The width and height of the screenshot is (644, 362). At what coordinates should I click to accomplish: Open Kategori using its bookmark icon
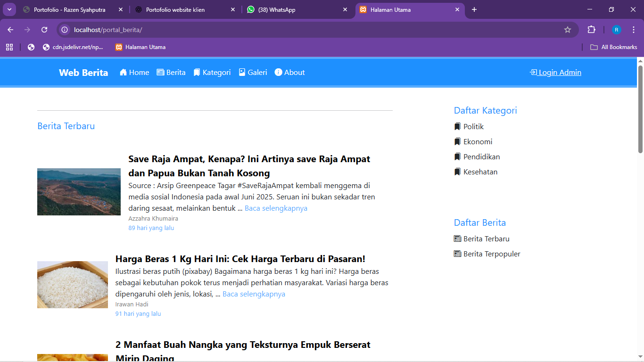pyautogui.click(x=197, y=72)
